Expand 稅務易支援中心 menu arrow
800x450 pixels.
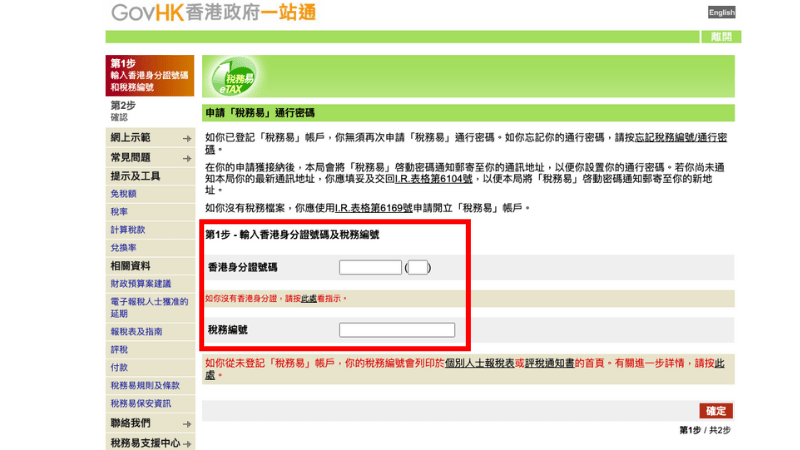[187, 444]
